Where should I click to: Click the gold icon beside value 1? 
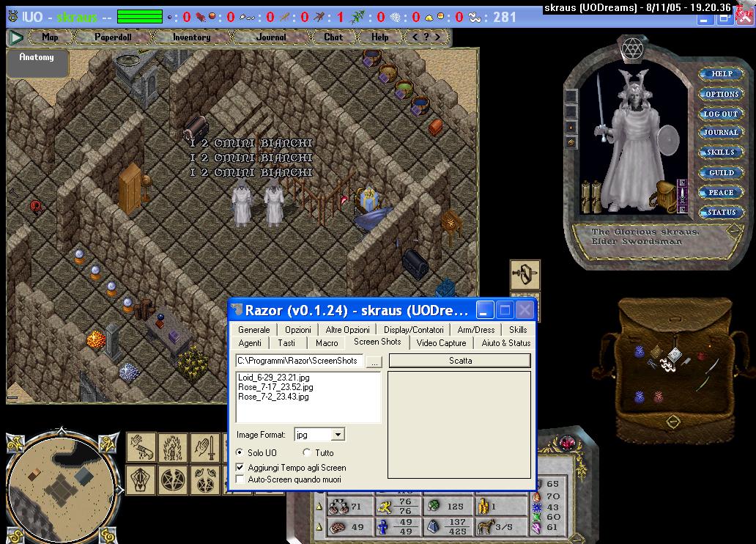(x=483, y=507)
